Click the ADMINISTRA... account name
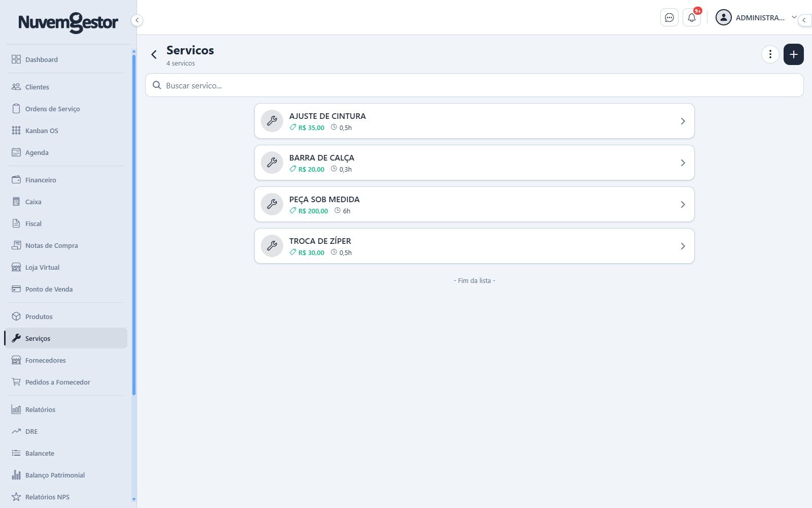The width and height of the screenshot is (812, 508). point(760,18)
